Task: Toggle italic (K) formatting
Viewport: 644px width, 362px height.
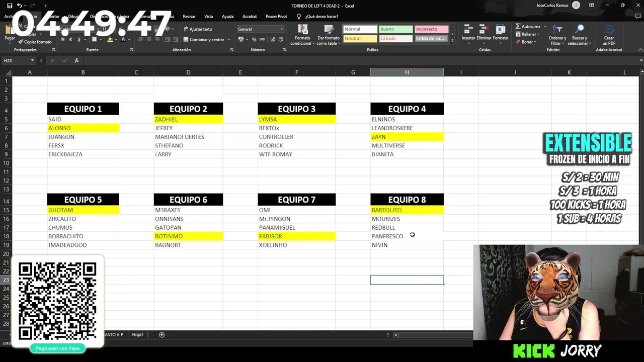Action: click(71, 39)
